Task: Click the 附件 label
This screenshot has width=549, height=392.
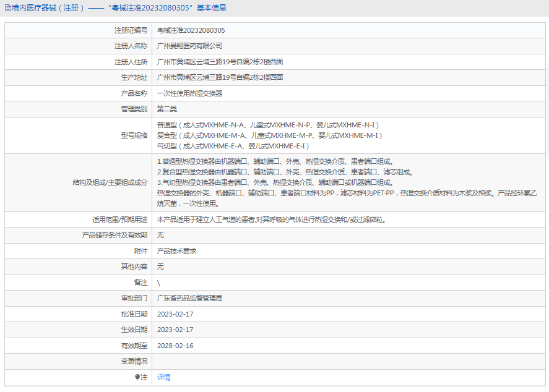Action: point(140,251)
